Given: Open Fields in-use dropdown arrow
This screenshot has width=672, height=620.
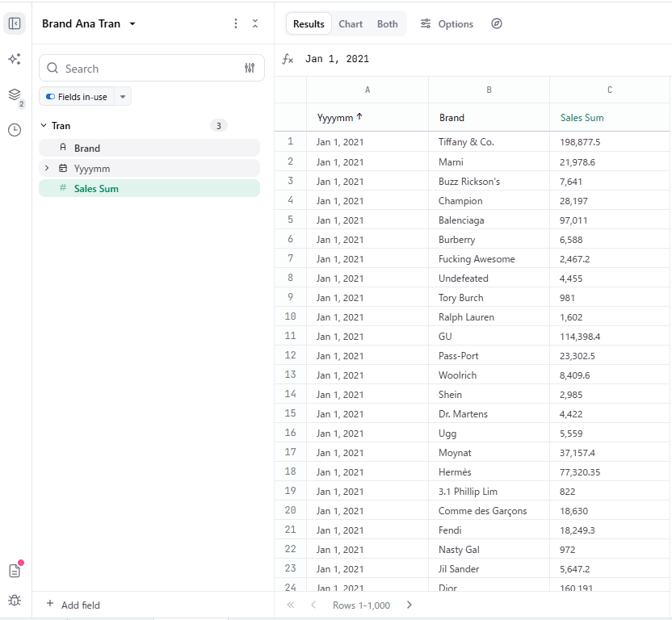Looking at the screenshot, I should 123,97.
